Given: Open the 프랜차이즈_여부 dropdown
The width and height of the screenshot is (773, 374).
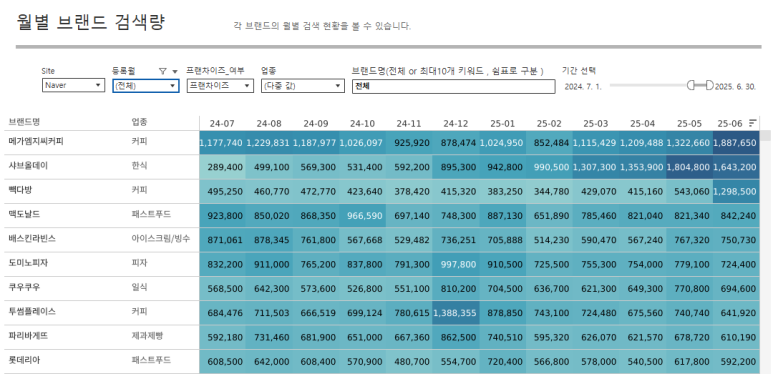Looking at the screenshot, I should [220, 85].
